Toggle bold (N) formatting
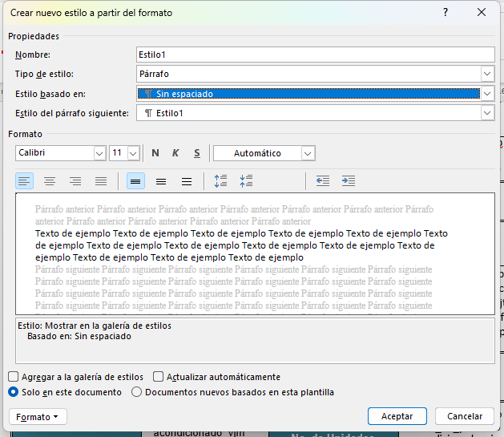The height and width of the screenshot is (437, 504). (x=155, y=153)
